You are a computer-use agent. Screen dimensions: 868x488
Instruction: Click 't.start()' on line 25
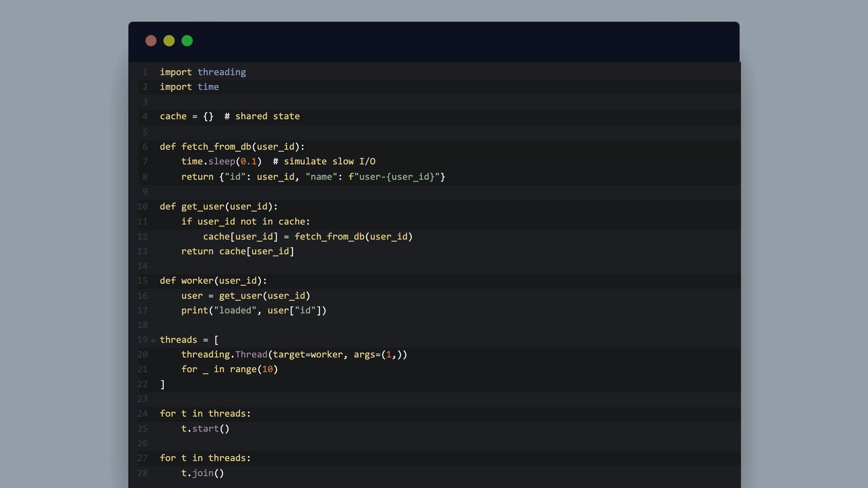(x=206, y=428)
